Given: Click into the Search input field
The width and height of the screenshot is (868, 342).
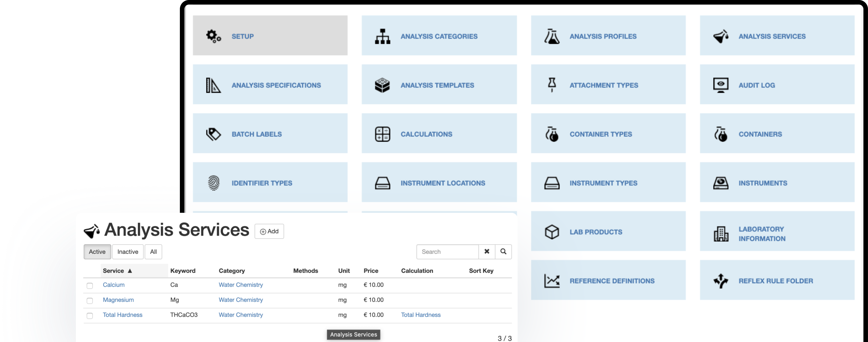Looking at the screenshot, I should click(x=447, y=252).
